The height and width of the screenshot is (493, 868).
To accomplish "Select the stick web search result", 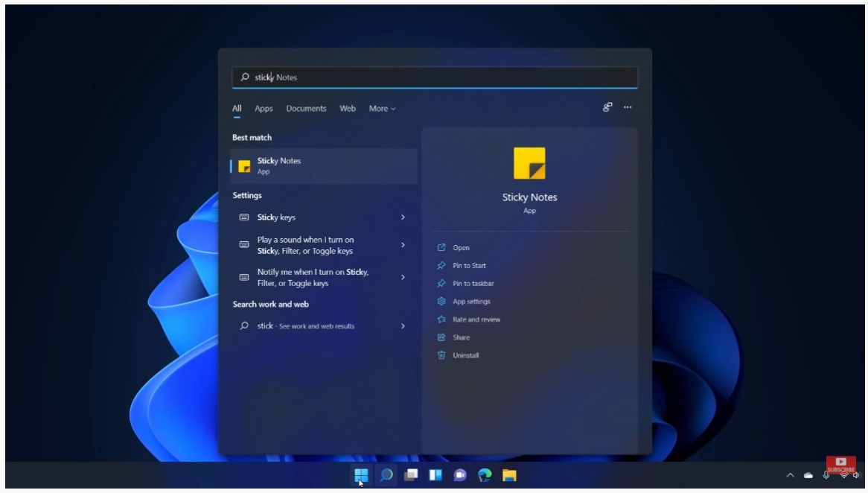I will (x=305, y=325).
